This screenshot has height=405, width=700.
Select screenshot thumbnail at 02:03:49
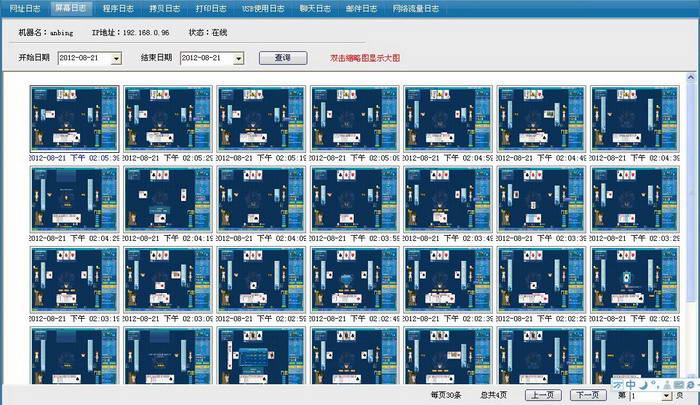[x=448, y=199]
